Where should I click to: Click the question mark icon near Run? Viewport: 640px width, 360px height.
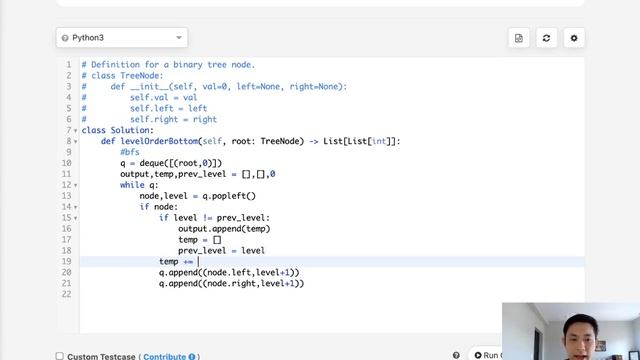[x=456, y=356]
